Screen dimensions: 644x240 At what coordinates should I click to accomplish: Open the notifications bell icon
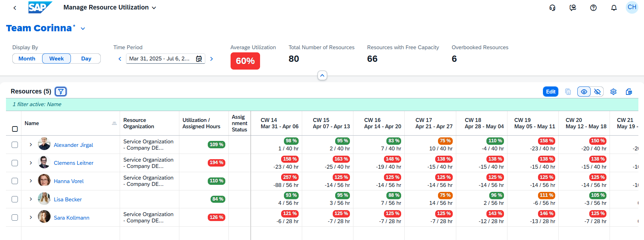[613, 8]
